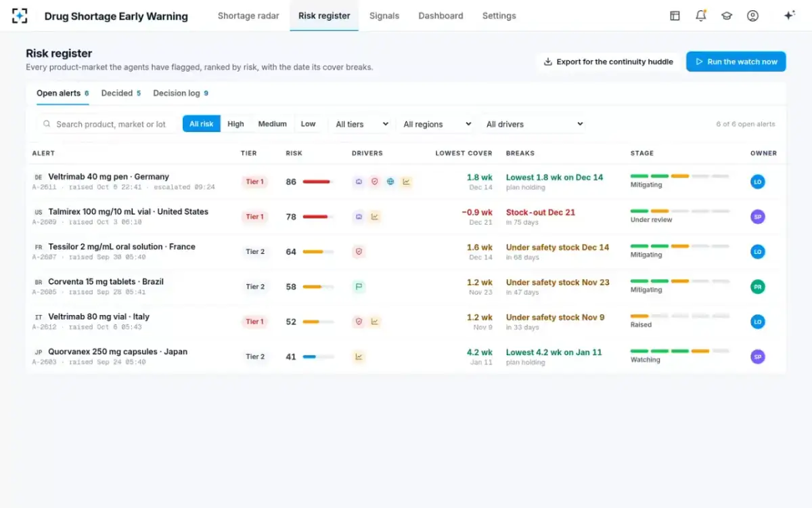812x508 pixels.
Task: Open the user account icon
Action: [752, 16]
